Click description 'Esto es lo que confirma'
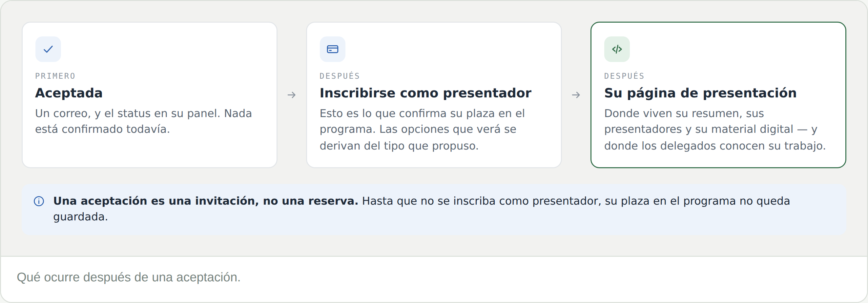868x303 pixels. 422,129
